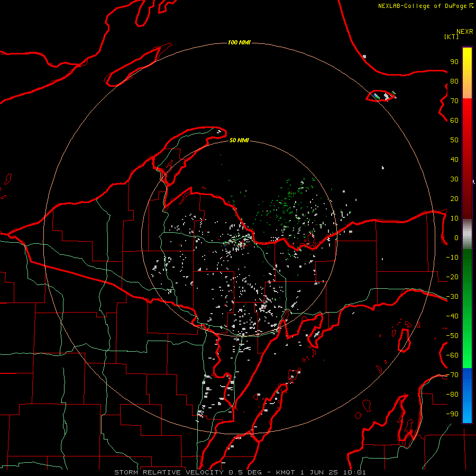The image size is (476, 476).
Task: Click the 90 value on velocity scale
Action: [454, 62]
